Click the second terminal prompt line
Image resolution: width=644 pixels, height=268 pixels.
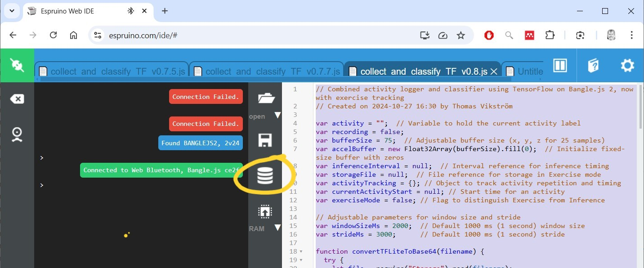(41, 185)
